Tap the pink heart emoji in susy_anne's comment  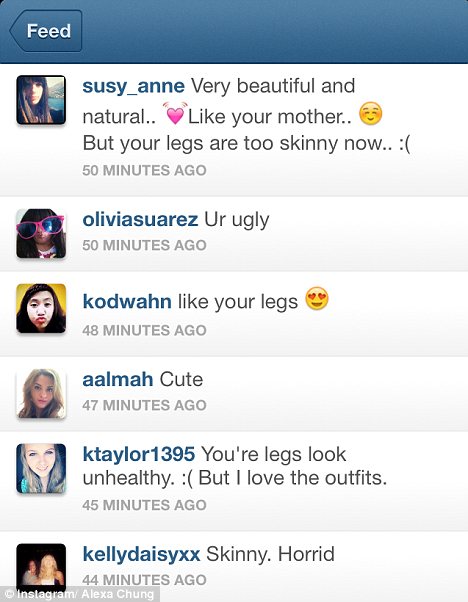point(175,114)
